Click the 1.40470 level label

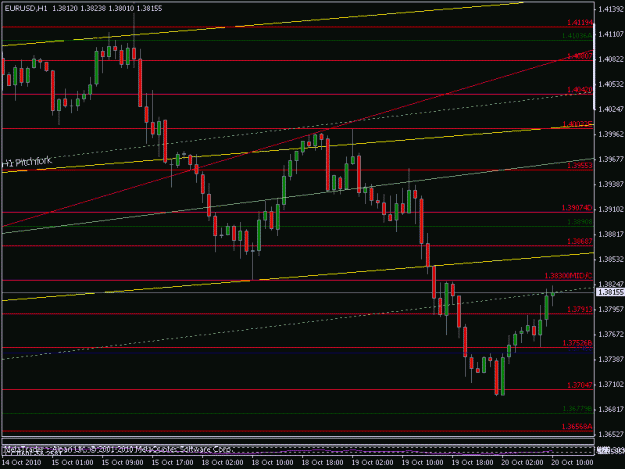[580, 90]
